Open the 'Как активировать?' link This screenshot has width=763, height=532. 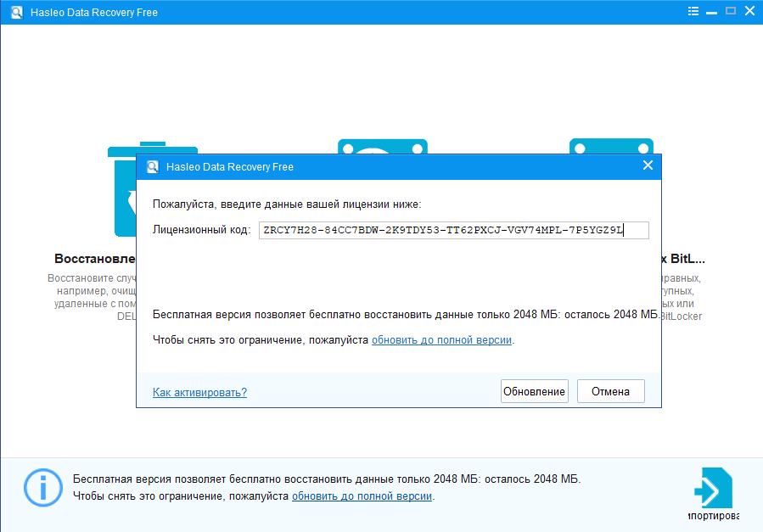pyautogui.click(x=199, y=393)
